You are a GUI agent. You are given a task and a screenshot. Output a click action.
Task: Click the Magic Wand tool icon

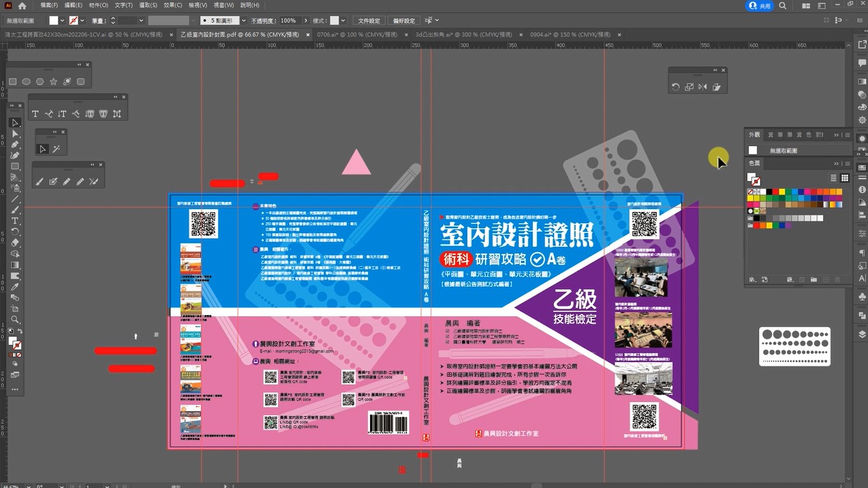point(57,149)
